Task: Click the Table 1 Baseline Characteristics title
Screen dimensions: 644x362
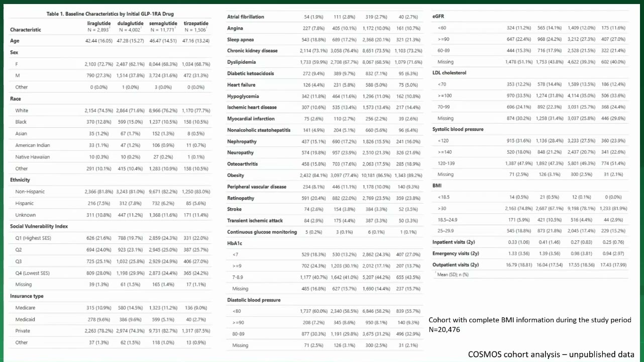Action: pos(110,13)
